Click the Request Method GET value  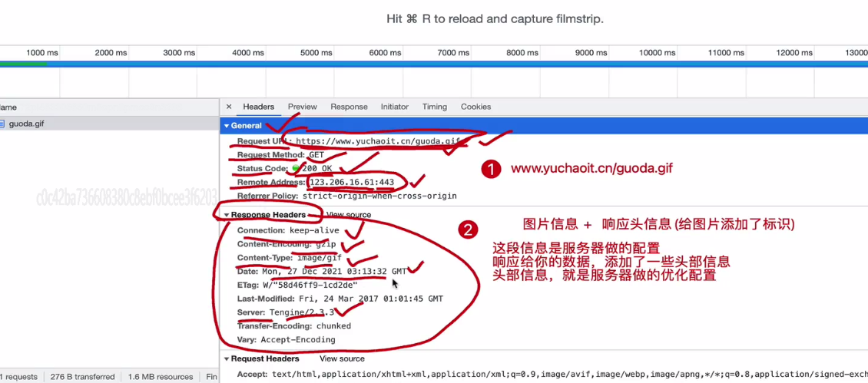tap(316, 155)
